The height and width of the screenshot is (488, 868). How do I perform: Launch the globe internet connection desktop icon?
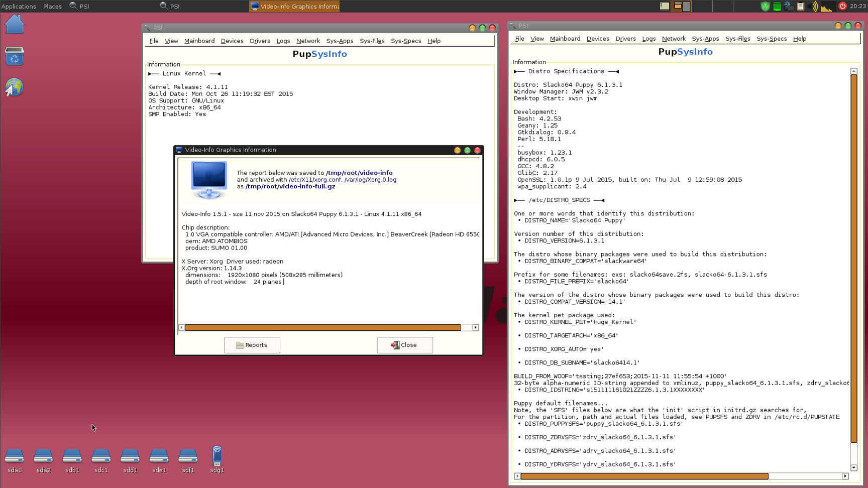point(14,87)
